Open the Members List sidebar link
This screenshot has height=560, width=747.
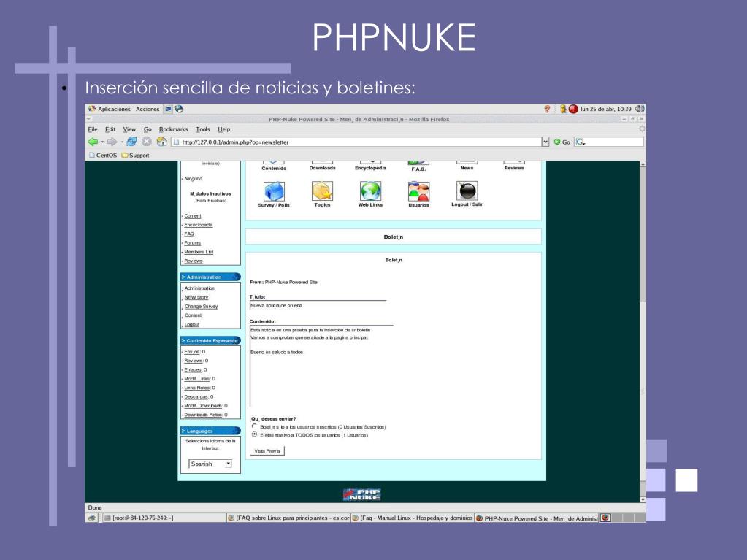click(x=199, y=252)
